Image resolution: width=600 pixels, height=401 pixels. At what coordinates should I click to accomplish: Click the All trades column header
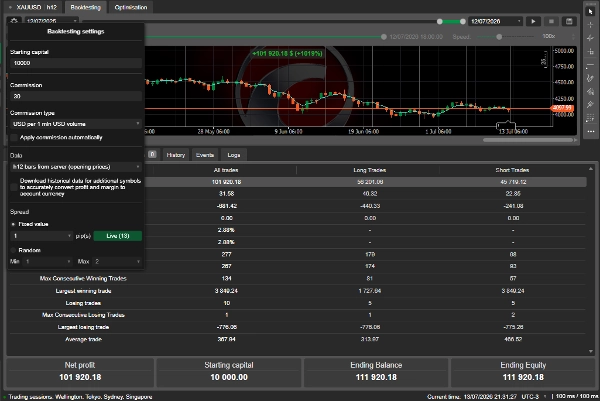point(226,170)
